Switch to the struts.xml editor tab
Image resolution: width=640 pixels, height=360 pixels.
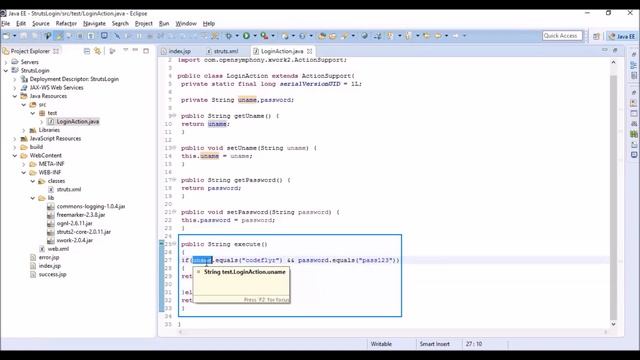222,51
